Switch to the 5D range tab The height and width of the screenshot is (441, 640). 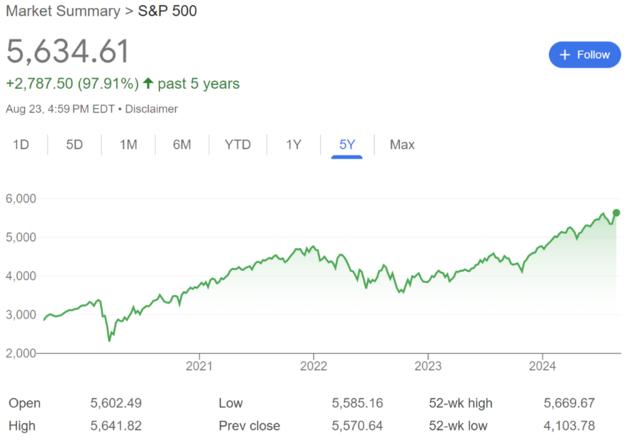pos(74,145)
